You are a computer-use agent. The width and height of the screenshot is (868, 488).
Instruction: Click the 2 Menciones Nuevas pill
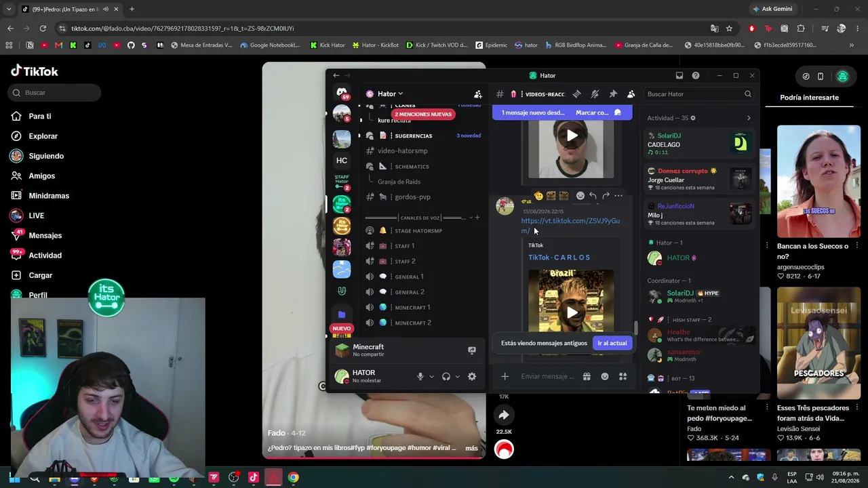click(x=423, y=114)
